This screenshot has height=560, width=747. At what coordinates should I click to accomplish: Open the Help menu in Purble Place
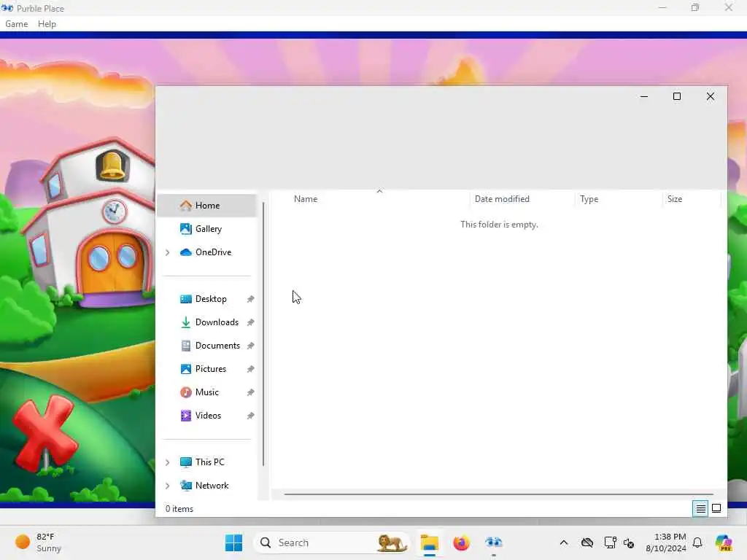click(47, 24)
